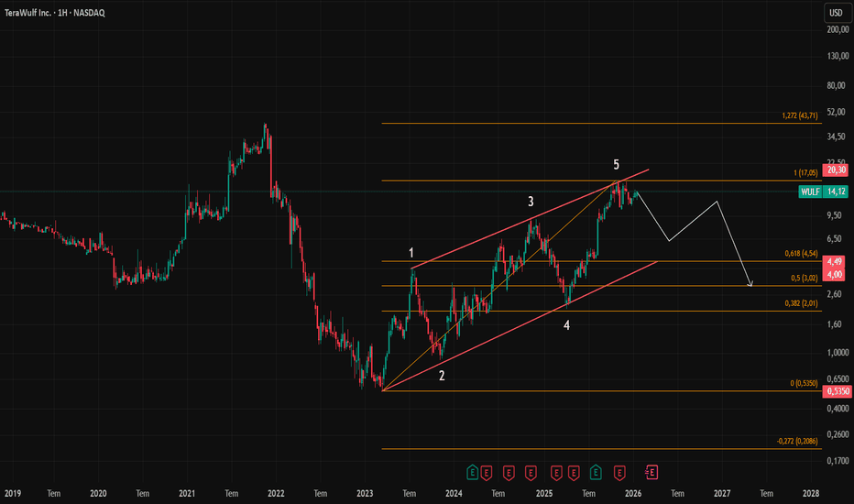This screenshot has height=504, width=854.
Task: Open the USD currency selector
Action: (836, 13)
